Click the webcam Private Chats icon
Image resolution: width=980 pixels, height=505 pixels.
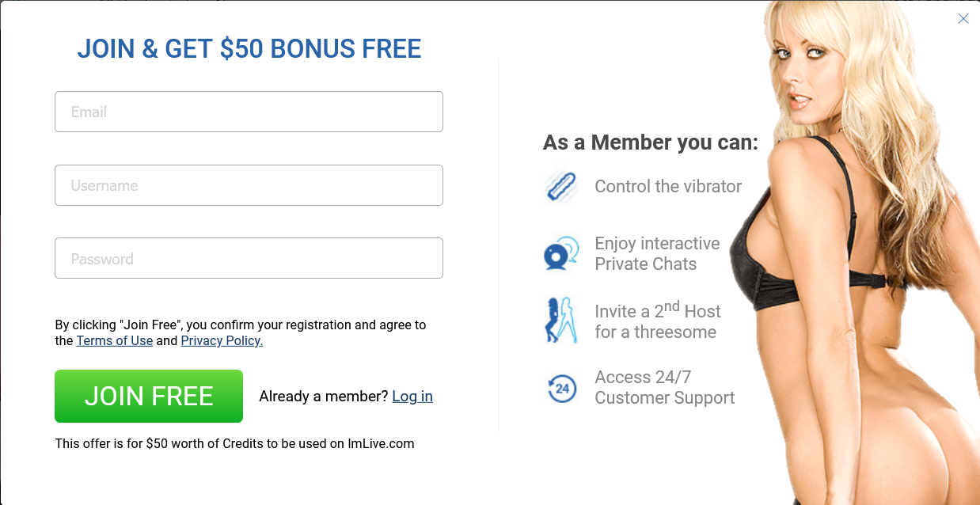(561, 253)
